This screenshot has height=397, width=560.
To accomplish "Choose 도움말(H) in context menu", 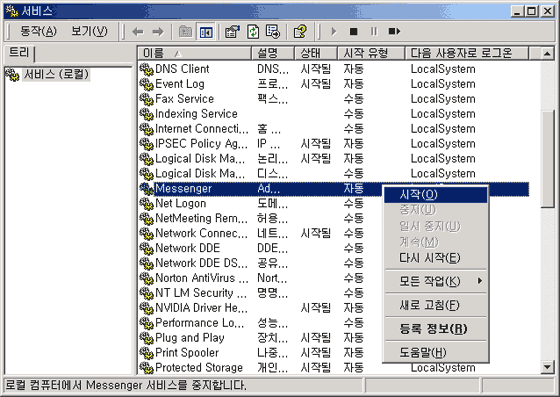I will [436, 353].
